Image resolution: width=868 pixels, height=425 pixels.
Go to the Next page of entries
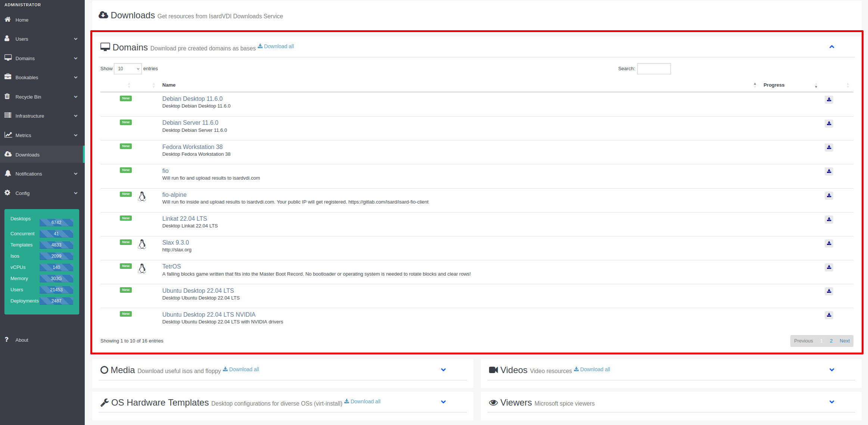click(x=844, y=341)
